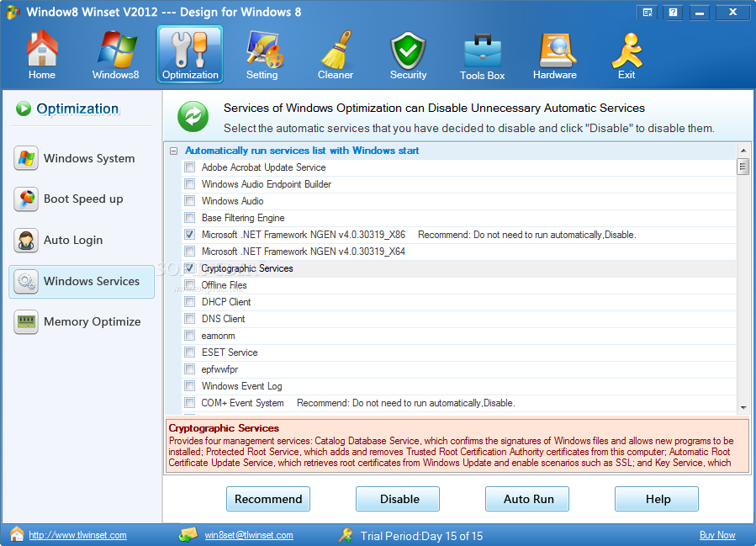Click the Windows Services gear icon
Screen dimensions: 756x546
[x=26, y=281]
